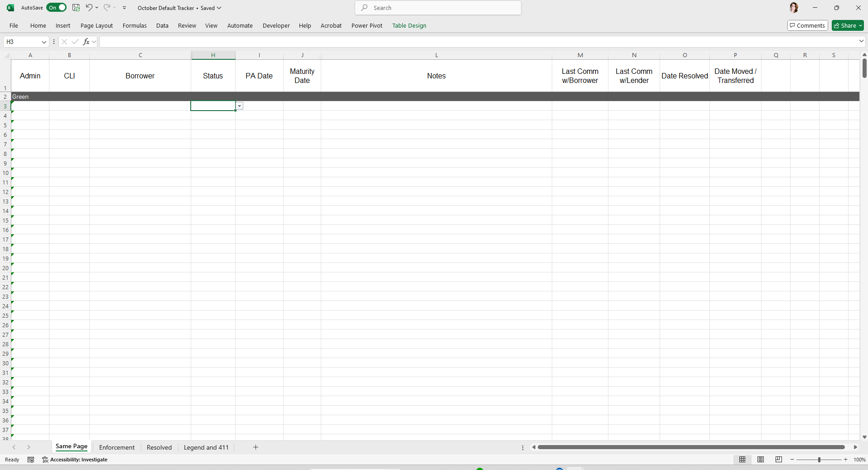Open the Comments pane
This screenshot has height=470, width=868.
coord(807,25)
